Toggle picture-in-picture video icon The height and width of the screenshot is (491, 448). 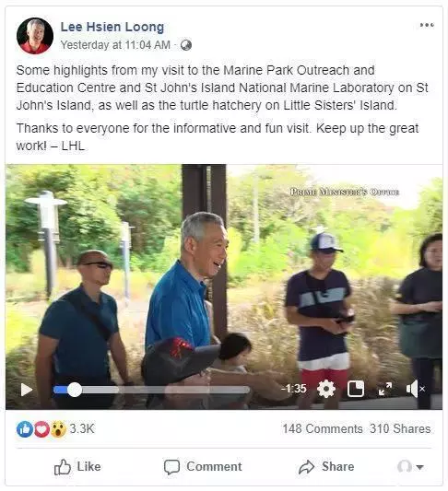coord(356,389)
